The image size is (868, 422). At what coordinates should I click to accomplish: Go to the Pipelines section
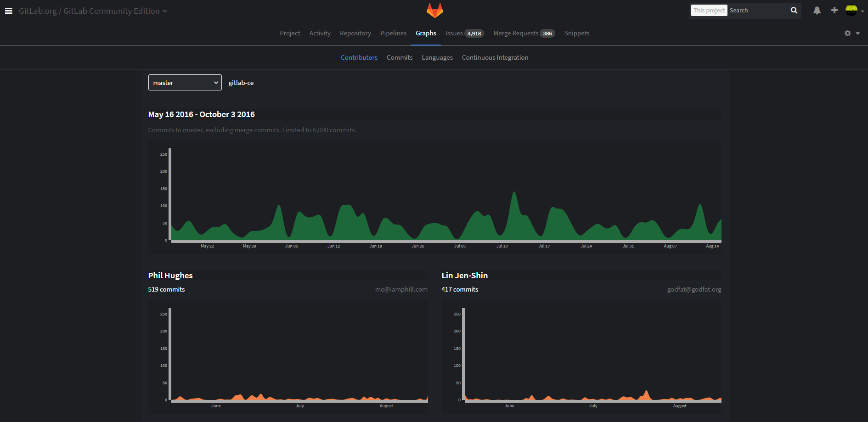point(393,33)
